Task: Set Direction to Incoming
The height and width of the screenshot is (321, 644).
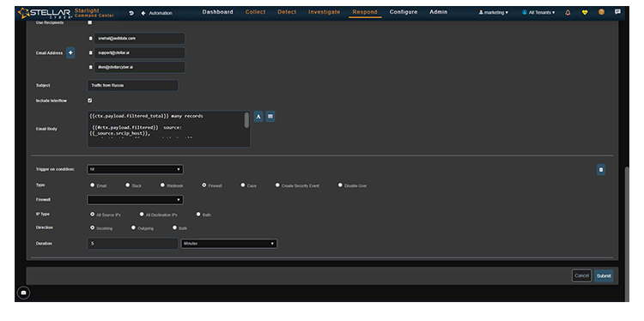Action: pos(93,227)
